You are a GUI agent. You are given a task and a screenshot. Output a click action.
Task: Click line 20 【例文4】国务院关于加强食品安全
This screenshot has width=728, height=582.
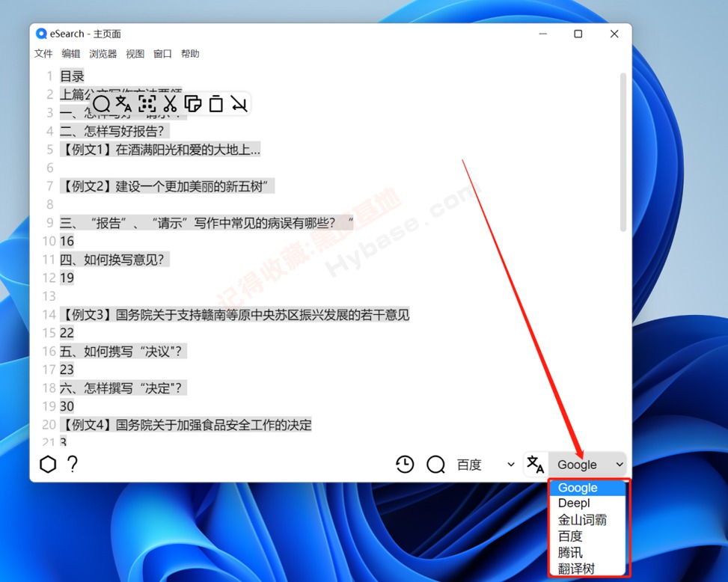(186, 425)
